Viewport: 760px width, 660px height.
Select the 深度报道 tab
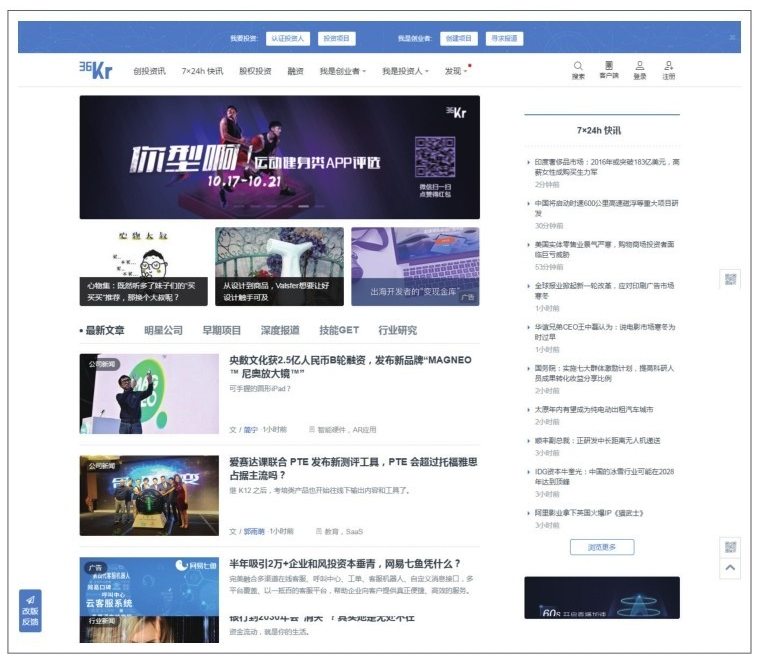point(280,330)
